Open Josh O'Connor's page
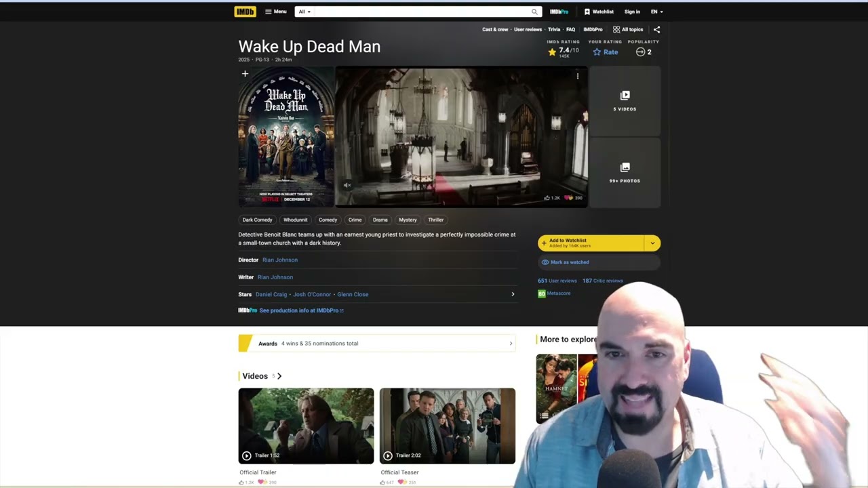The width and height of the screenshot is (868, 488). point(312,294)
